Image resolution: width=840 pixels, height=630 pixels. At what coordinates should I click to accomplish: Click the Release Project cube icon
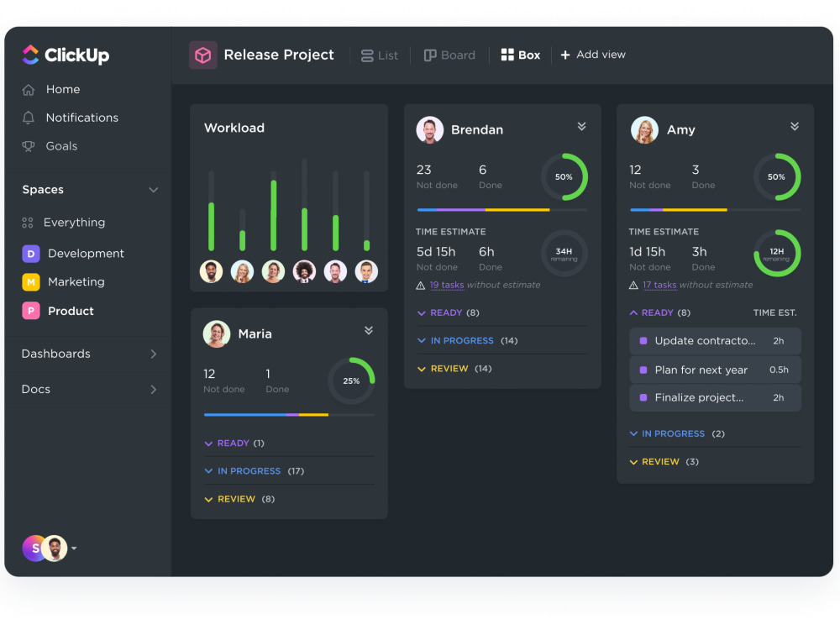[x=202, y=54]
